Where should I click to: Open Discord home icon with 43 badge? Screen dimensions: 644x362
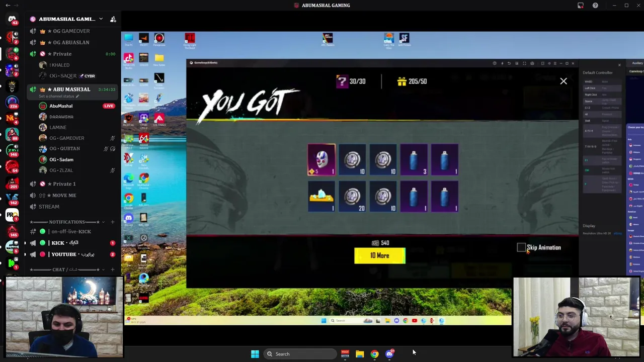click(12, 20)
